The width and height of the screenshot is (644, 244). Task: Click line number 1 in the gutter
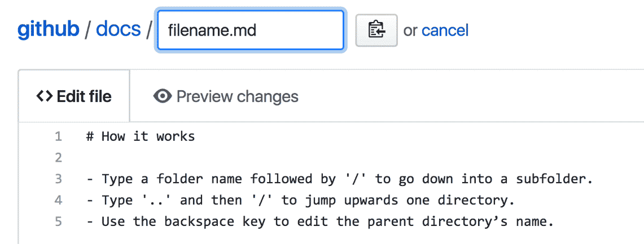coord(58,136)
